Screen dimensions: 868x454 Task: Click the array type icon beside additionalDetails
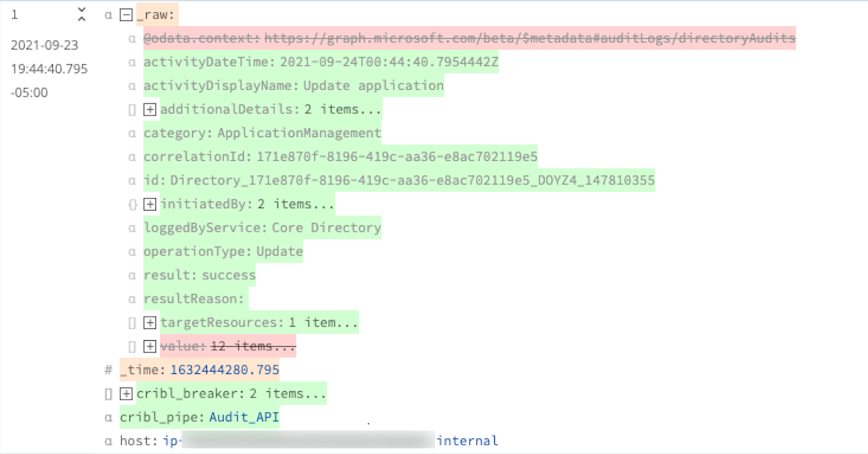pos(132,109)
